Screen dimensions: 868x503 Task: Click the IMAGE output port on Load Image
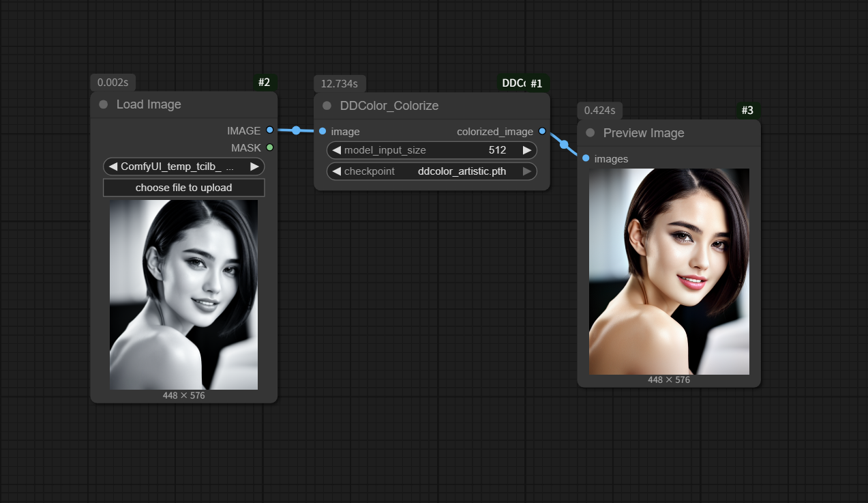270,130
